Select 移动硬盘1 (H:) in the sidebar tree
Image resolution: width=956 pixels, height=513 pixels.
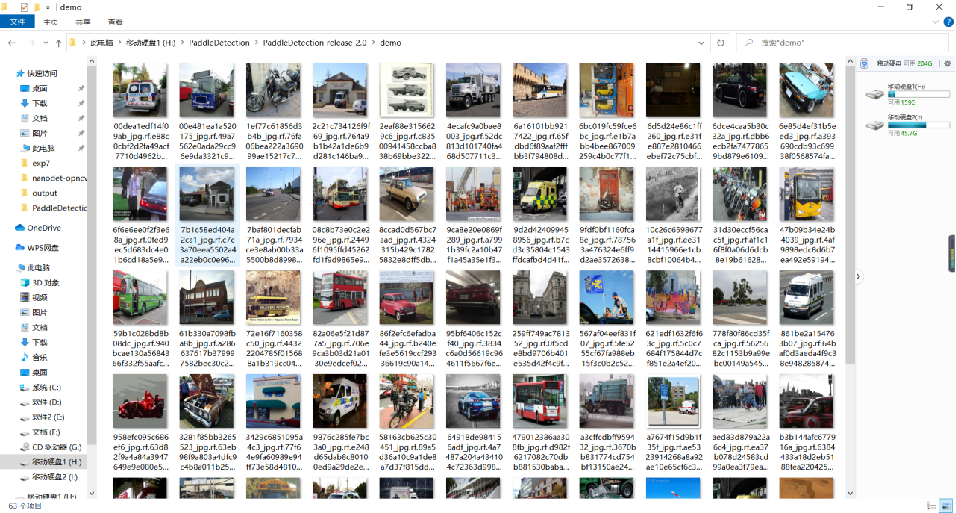point(50,462)
